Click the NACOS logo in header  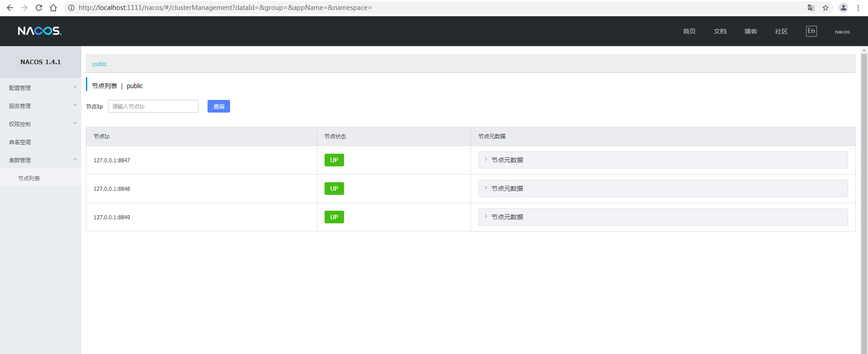(40, 31)
